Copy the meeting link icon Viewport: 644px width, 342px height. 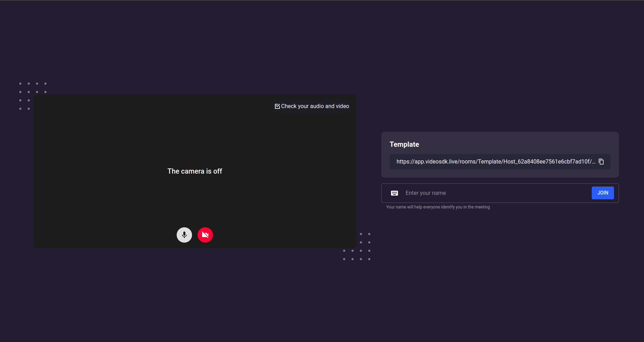(601, 162)
